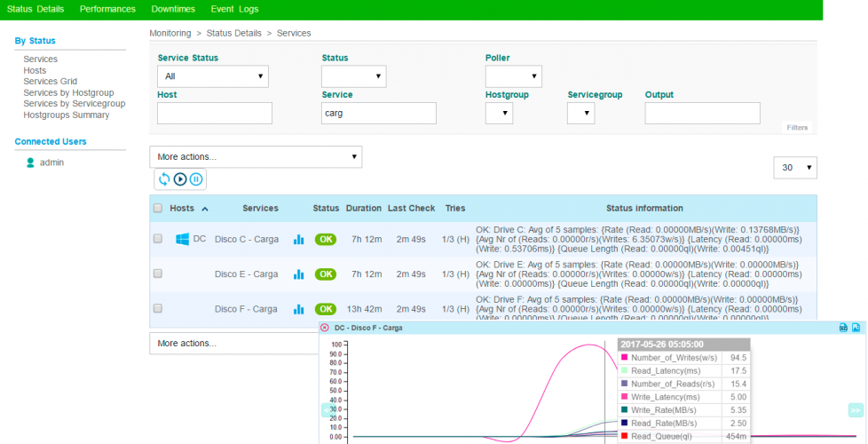
Task: Click the DC host name link
Action: [200, 239]
